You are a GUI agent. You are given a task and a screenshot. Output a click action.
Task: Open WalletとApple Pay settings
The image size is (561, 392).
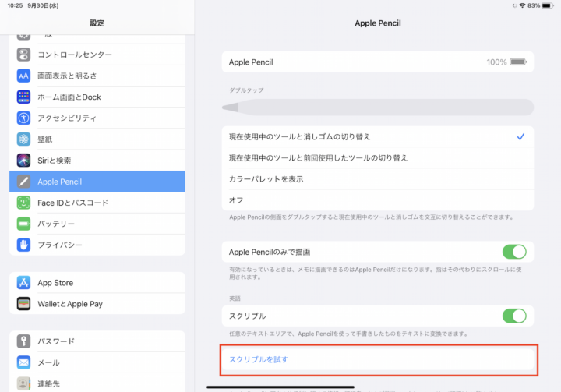[97, 304]
